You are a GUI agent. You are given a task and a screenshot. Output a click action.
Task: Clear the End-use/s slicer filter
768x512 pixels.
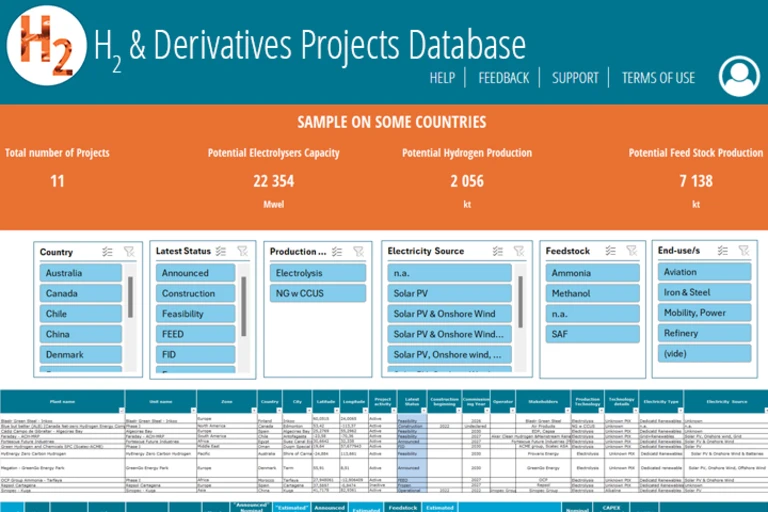744,252
